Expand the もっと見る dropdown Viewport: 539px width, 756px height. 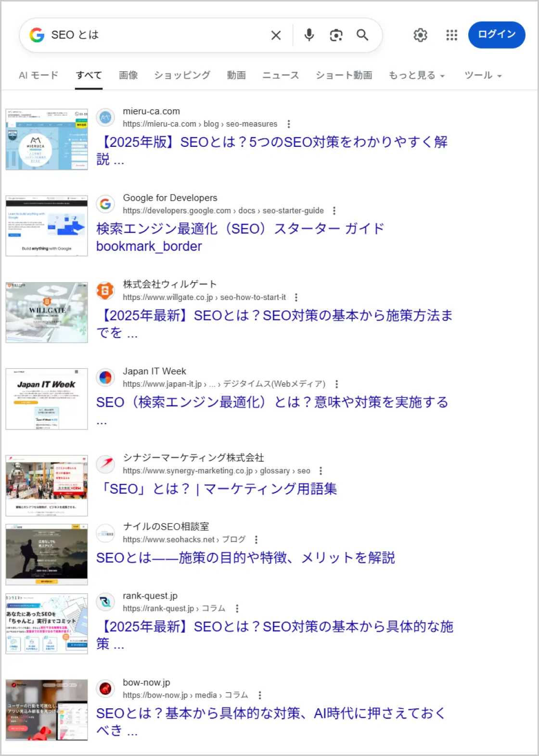[x=416, y=76]
